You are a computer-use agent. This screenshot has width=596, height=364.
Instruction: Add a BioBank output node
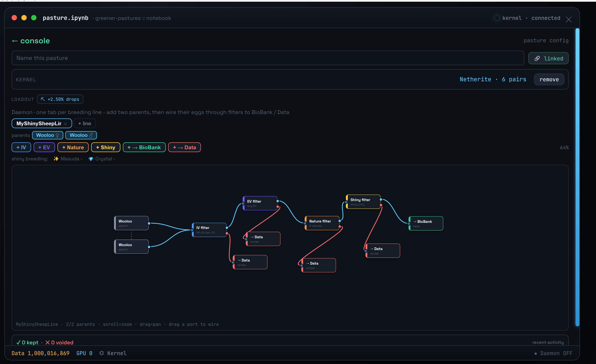pyautogui.click(x=144, y=147)
